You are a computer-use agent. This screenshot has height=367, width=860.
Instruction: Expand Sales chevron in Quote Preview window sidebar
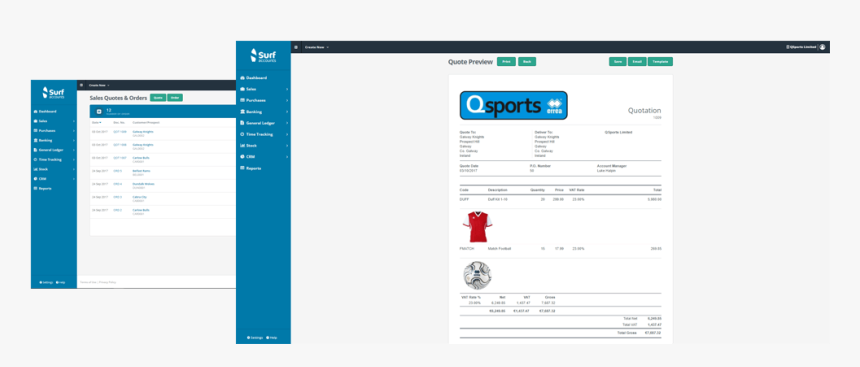(x=287, y=89)
